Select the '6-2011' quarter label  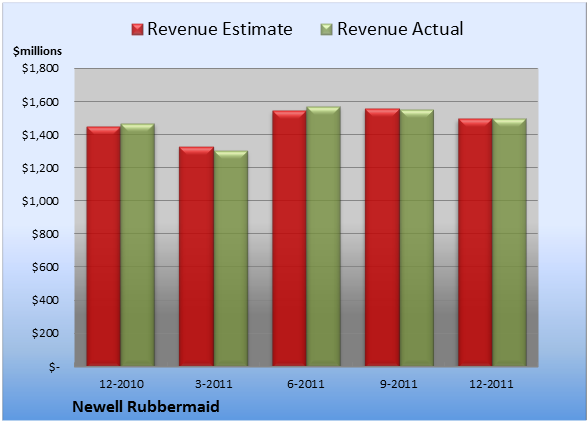[x=306, y=384]
